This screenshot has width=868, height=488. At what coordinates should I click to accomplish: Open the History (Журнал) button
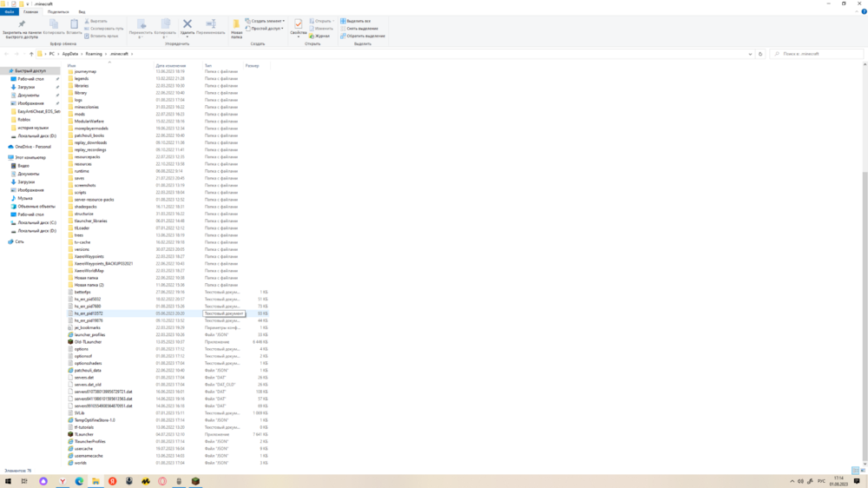(319, 36)
